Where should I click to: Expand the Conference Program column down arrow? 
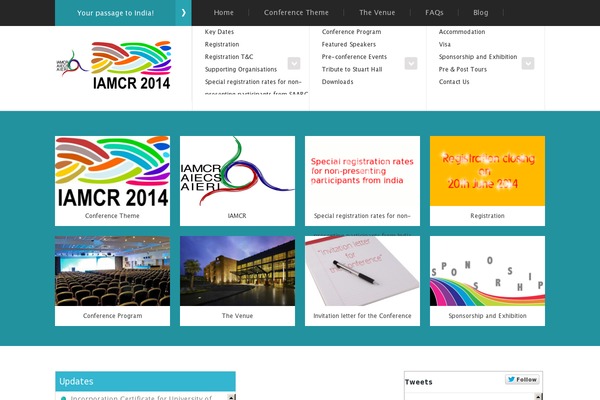coord(411,63)
